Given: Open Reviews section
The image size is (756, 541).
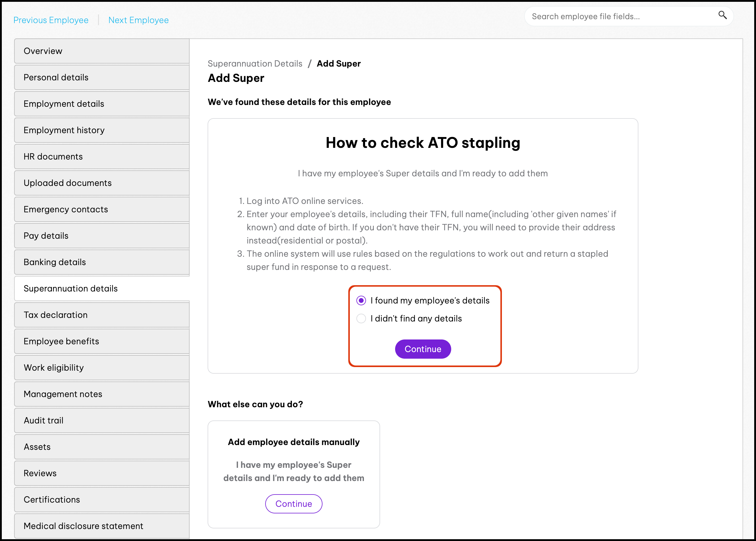Looking at the screenshot, I should pyautogui.click(x=102, y=473).
